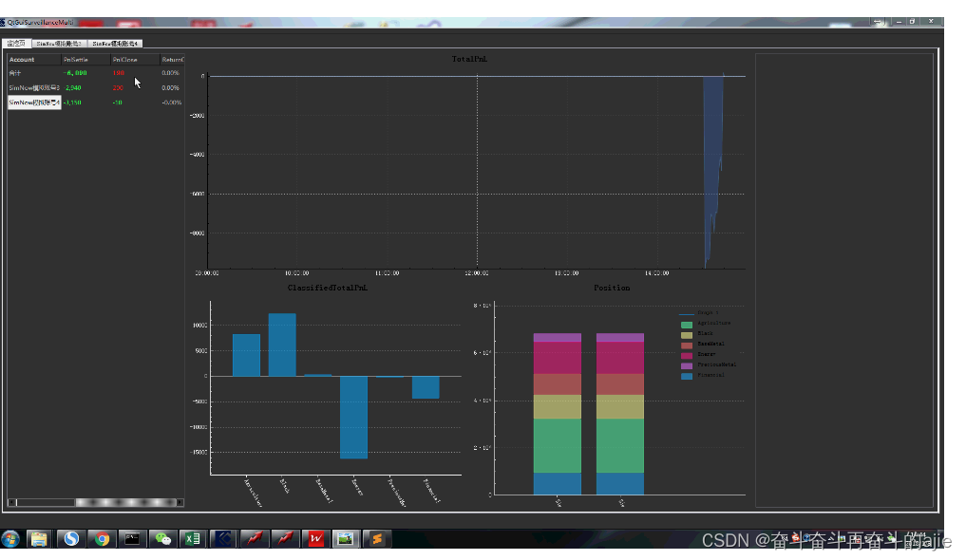Click the green Agriculture segment of first stacked bar
Screen dimensions: 966x560
point(558,445)
